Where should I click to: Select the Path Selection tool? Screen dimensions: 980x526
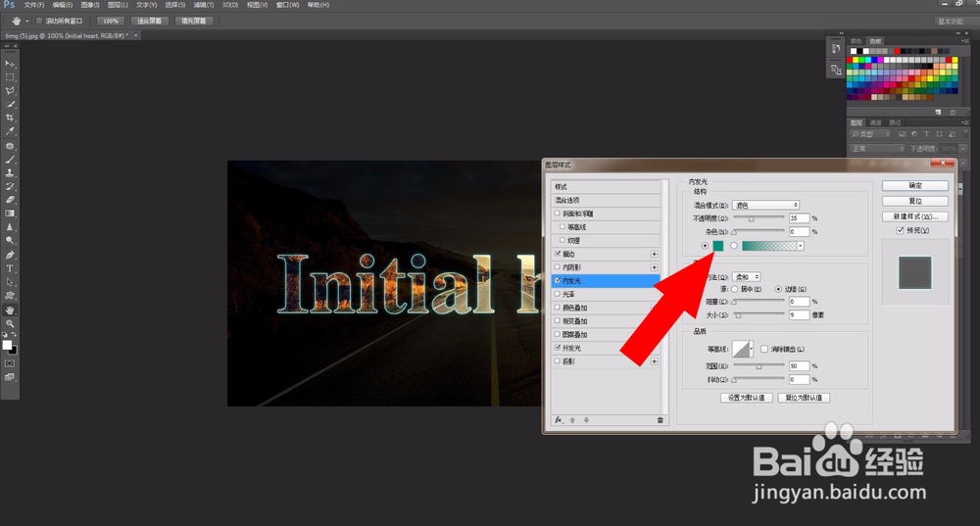coord(10,282)
